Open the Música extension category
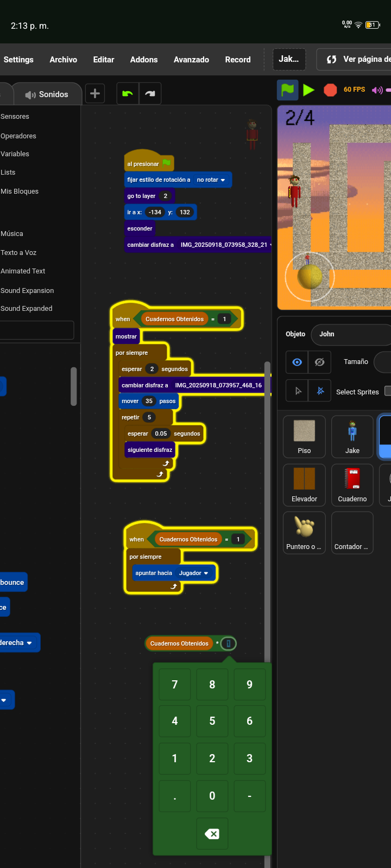 11,234
